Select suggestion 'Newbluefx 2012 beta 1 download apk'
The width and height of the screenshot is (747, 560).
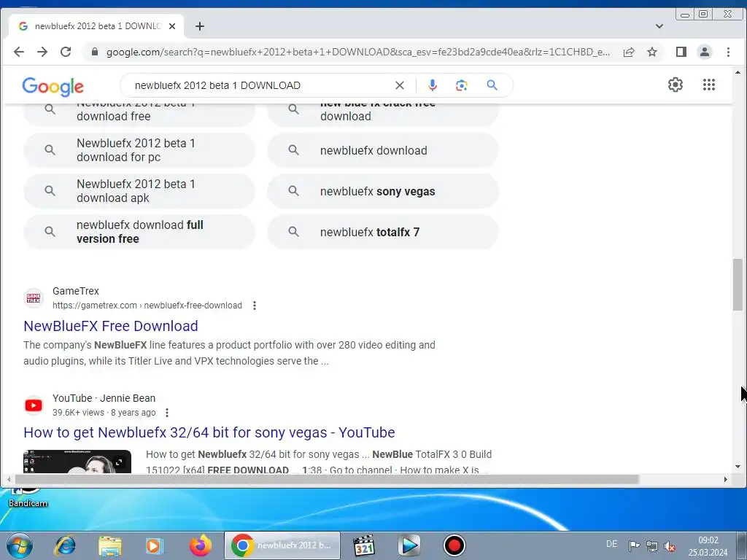[x=139, y=191]
